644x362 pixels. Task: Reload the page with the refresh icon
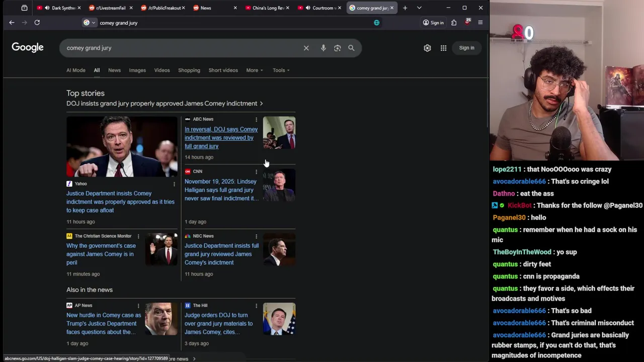(37, 23)
